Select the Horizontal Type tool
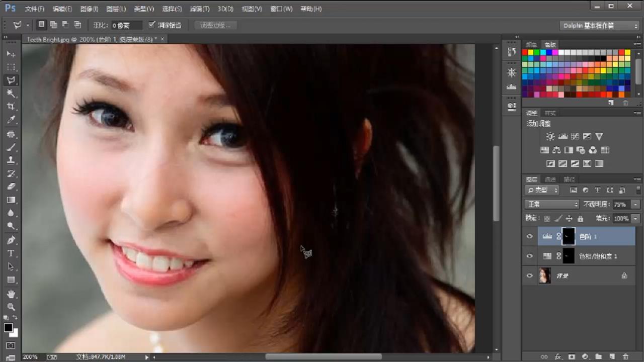The width and height of the screenshot is (644, 362). [11, 253]
